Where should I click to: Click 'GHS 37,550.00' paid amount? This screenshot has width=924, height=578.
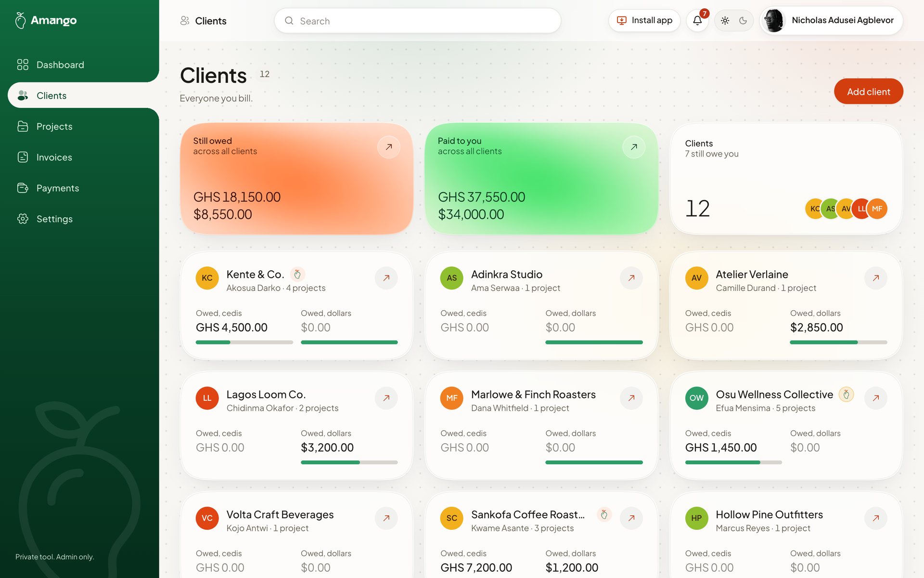pos(481,197)
